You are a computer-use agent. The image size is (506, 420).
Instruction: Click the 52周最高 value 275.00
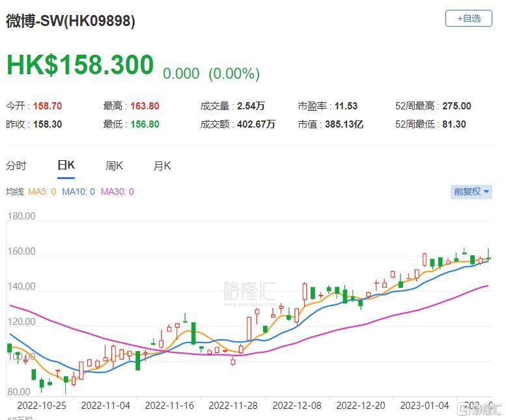[x=457, y=105]
